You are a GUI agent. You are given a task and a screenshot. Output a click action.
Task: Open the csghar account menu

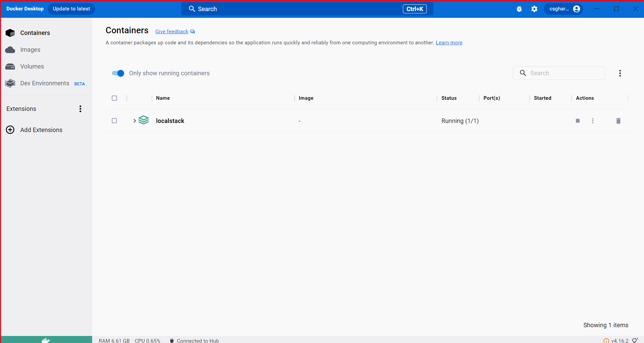564,9
